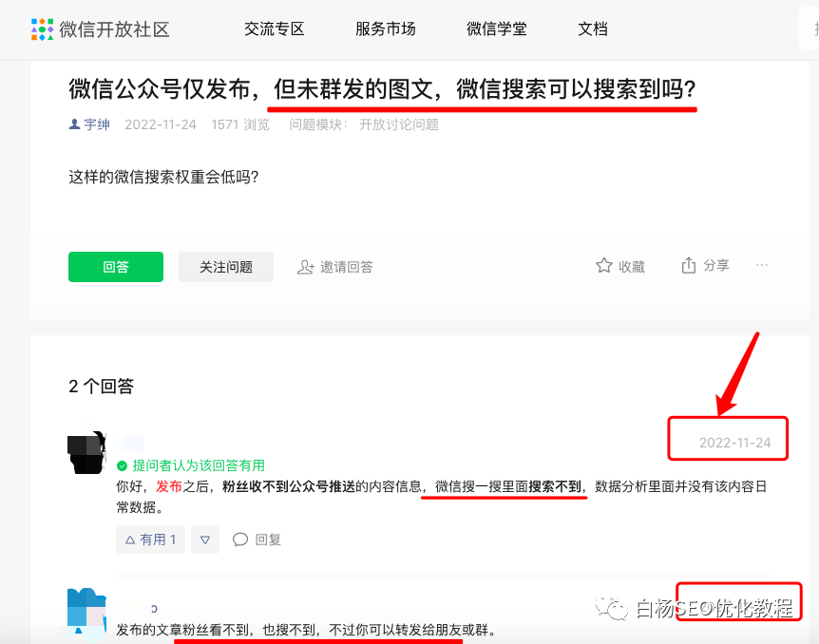Click the second answerer's blue avatar
This screenshot has height=644, width=819.
(x=86, y=614)
